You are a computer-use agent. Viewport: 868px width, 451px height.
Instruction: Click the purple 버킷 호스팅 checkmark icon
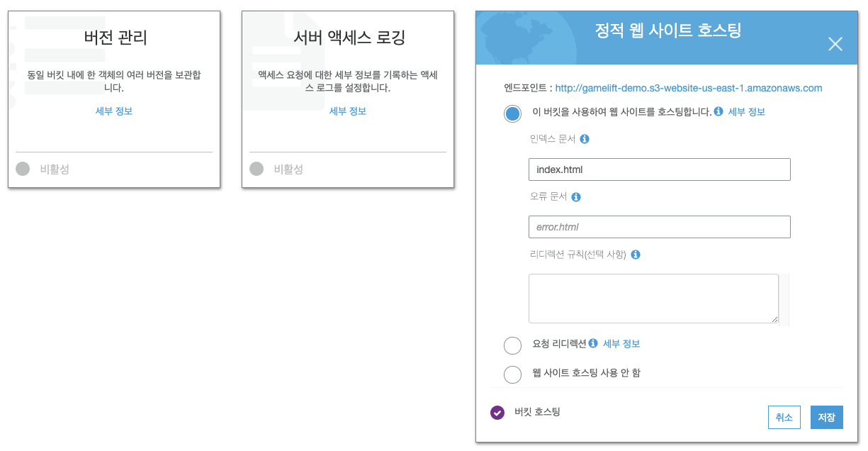497,413
